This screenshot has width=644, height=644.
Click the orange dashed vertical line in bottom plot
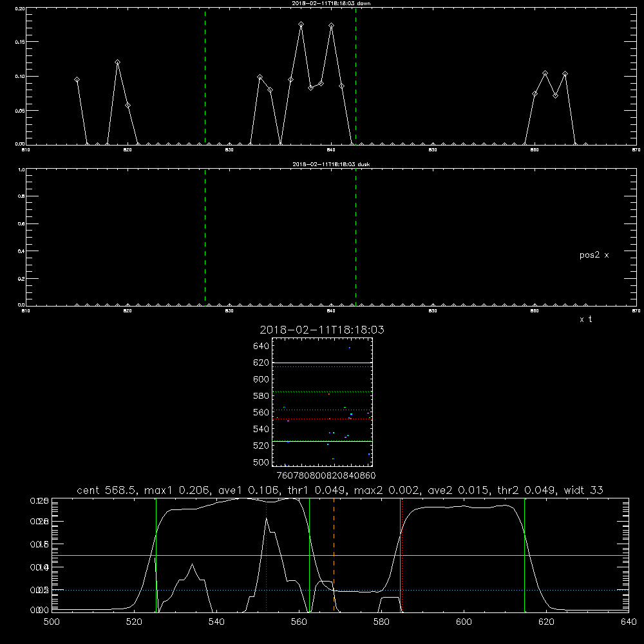coord(334,554)
